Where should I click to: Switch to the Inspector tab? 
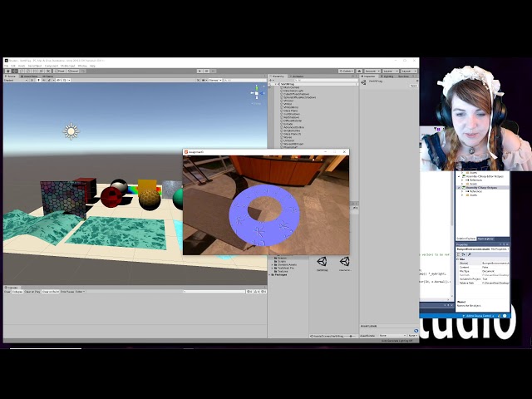coord(368,76)
